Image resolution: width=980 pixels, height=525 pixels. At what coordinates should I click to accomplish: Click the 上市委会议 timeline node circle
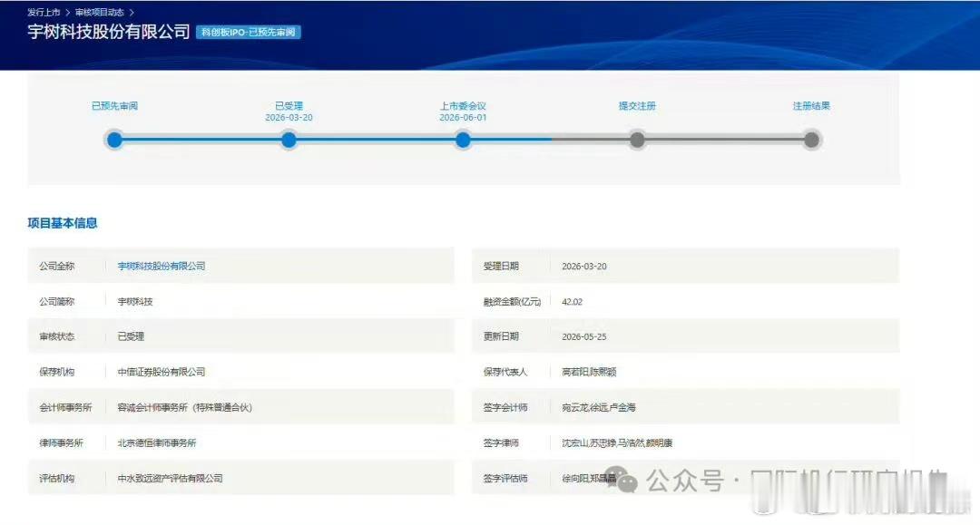(463, 140)
